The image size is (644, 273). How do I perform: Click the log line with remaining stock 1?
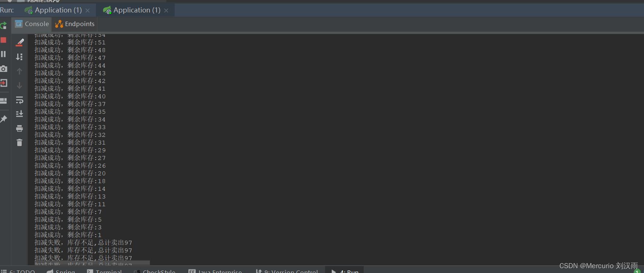(68, 235)
